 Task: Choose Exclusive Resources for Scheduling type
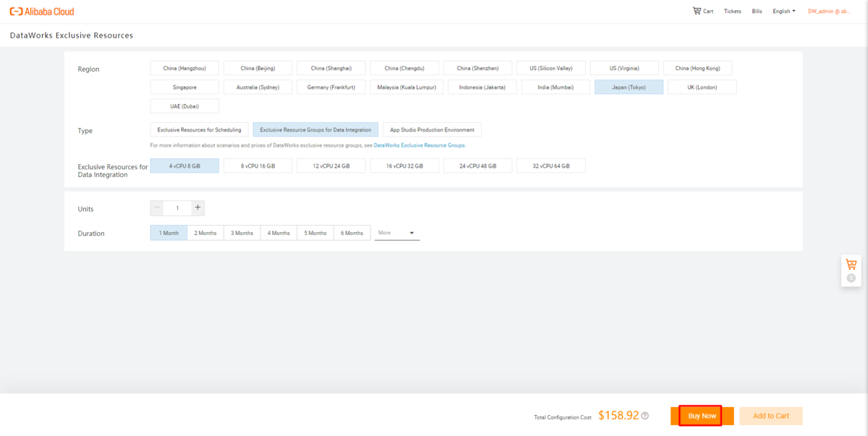[x=199, y=129]
